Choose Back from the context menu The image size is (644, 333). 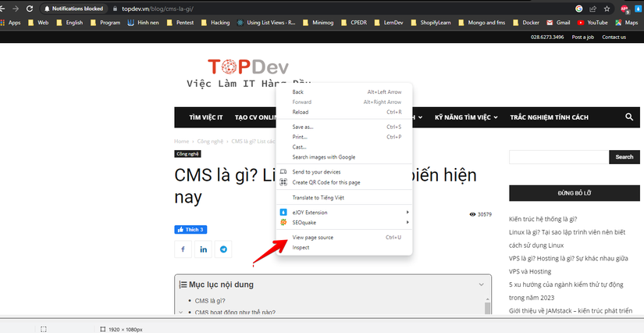pyautogui.click(x=343, y=92)
